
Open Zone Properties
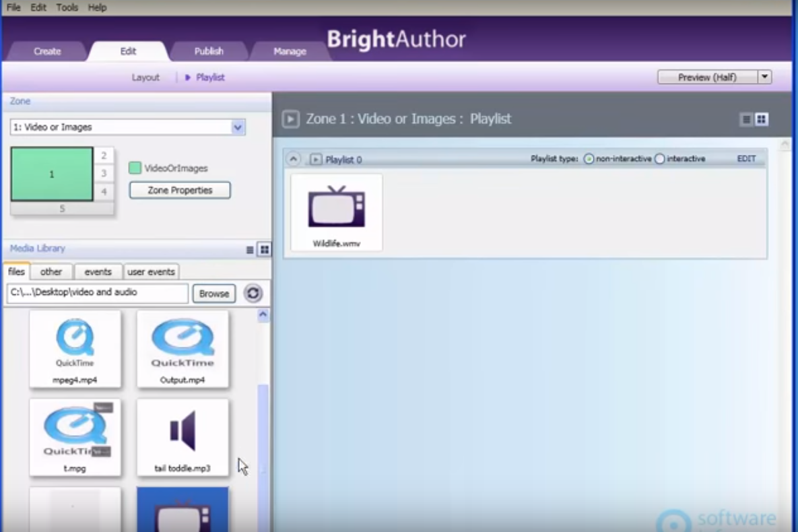pos(179,190)
